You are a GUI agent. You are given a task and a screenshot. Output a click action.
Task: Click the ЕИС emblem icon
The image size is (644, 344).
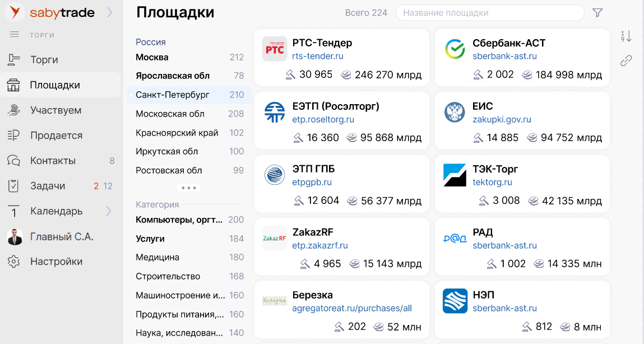tap(455, 113)
